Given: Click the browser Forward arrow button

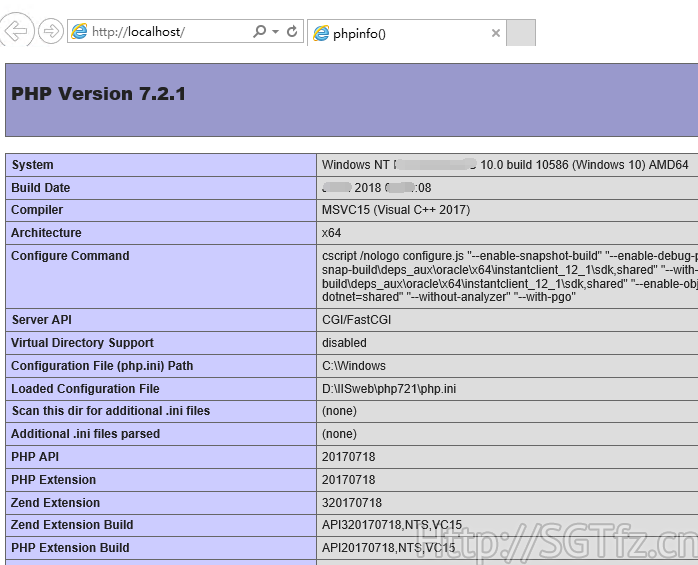Looking at the screenshot, I should [51, 31].
